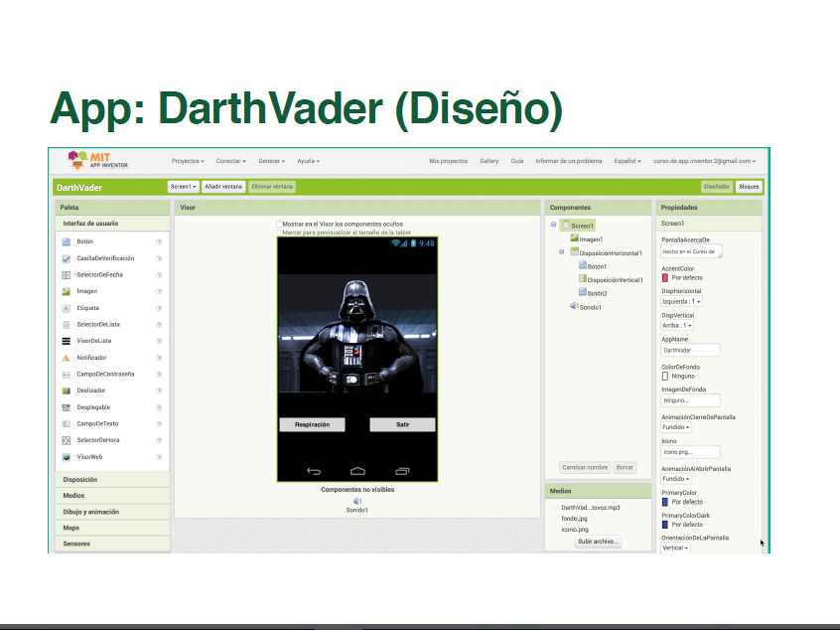Screen dimensions: 840x630
Task: Open the Screen1 screen selector dropdown
Action: (x=183, y=186)
